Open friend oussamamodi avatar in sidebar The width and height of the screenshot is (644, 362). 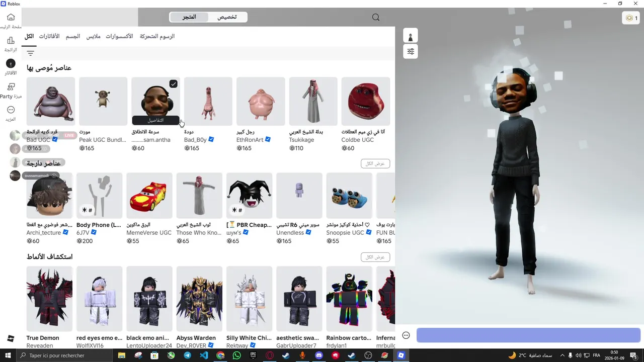pyautogui.click(x=15, y=175)
